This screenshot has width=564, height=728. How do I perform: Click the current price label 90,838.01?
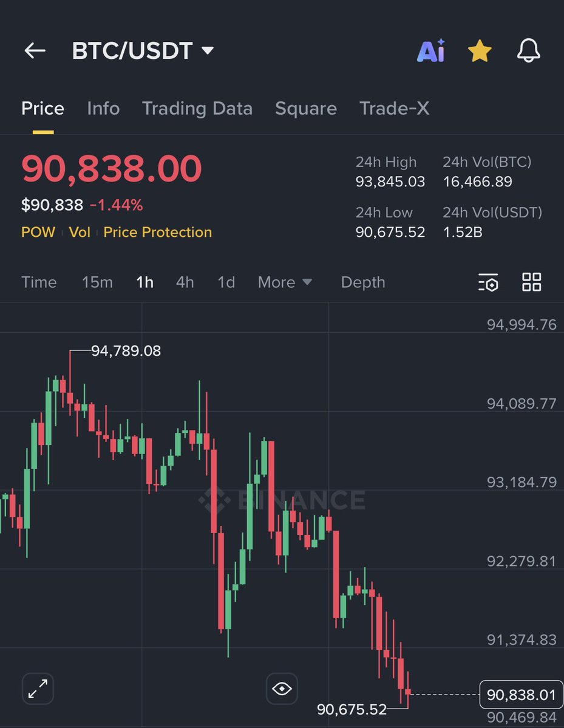click(x=521, y=694)
